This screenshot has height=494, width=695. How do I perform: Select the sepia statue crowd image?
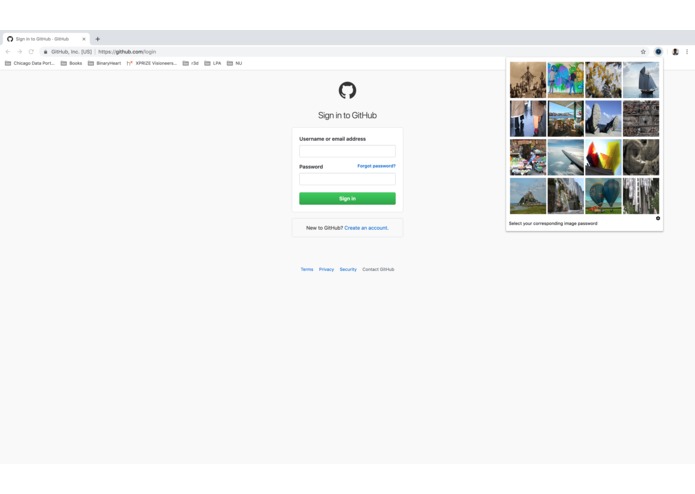(x=528, y=80)
